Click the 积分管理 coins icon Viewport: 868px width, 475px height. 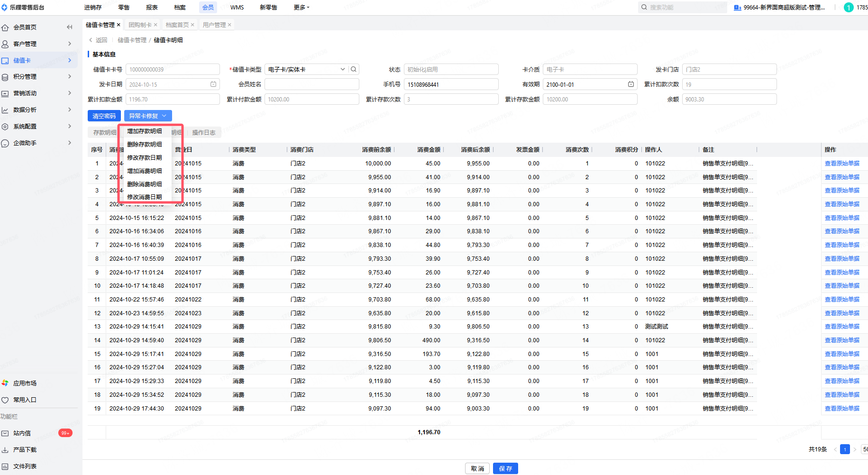(5, 77)
